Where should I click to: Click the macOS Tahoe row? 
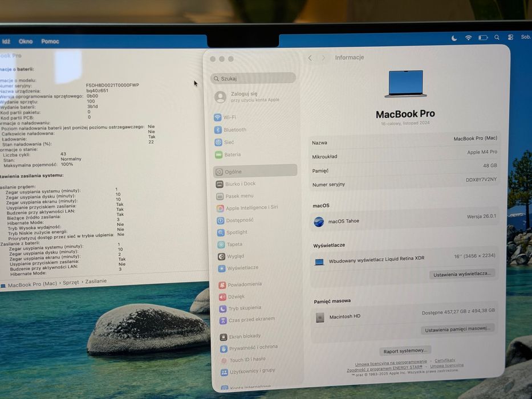(x=404, y=219)
